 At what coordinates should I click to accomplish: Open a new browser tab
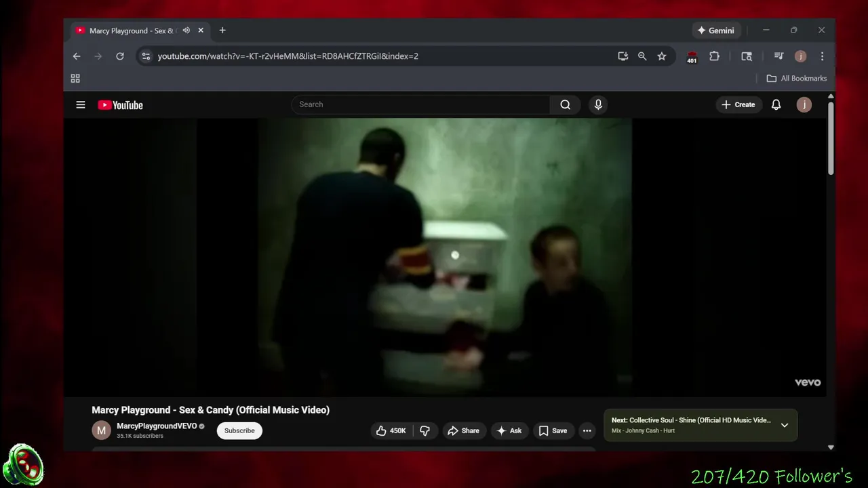coord(222,30)
